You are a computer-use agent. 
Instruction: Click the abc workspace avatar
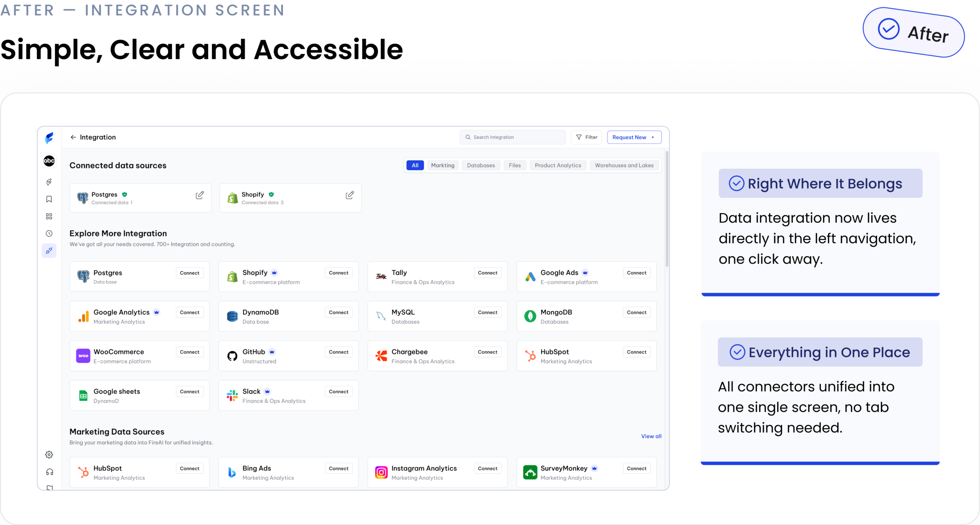click(x=49, y=161)
